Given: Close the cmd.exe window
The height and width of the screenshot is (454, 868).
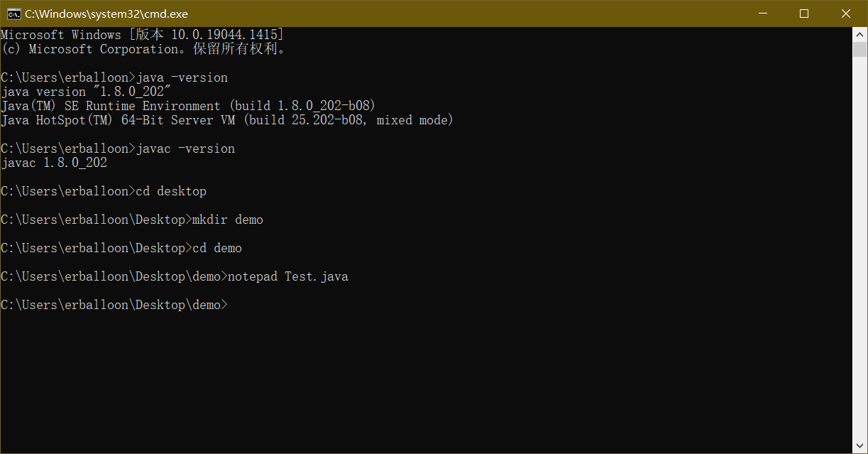Looking at the screenshot, I should pos(846,13).
